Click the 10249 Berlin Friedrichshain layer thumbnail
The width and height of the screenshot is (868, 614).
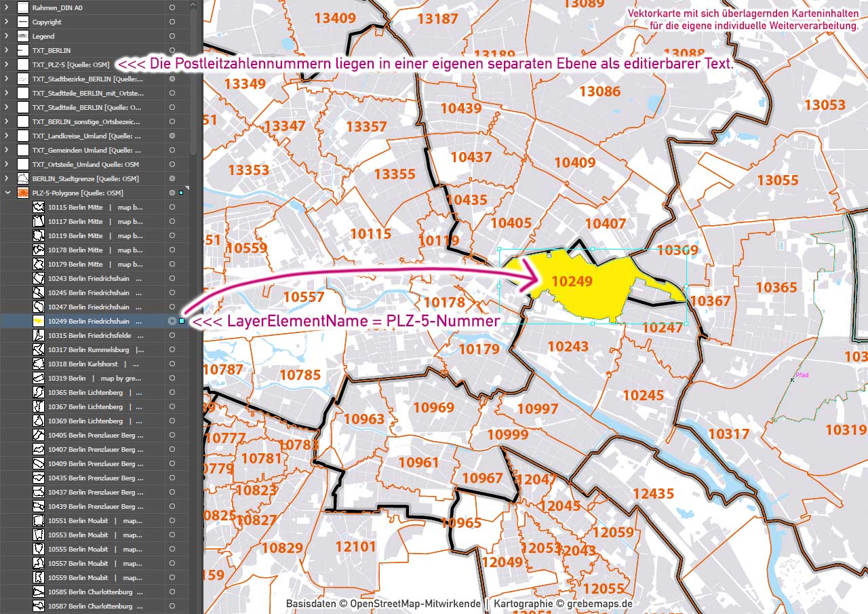tap(39, 320)
